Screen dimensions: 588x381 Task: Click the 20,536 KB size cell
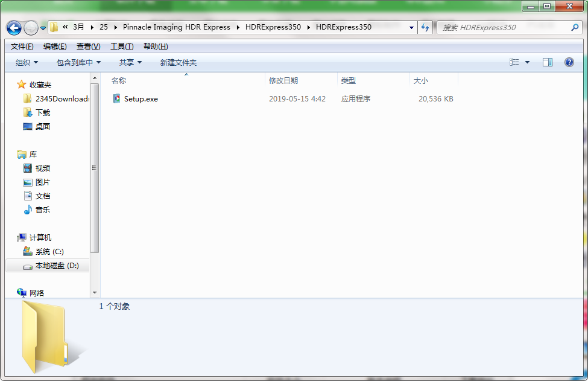436,99
